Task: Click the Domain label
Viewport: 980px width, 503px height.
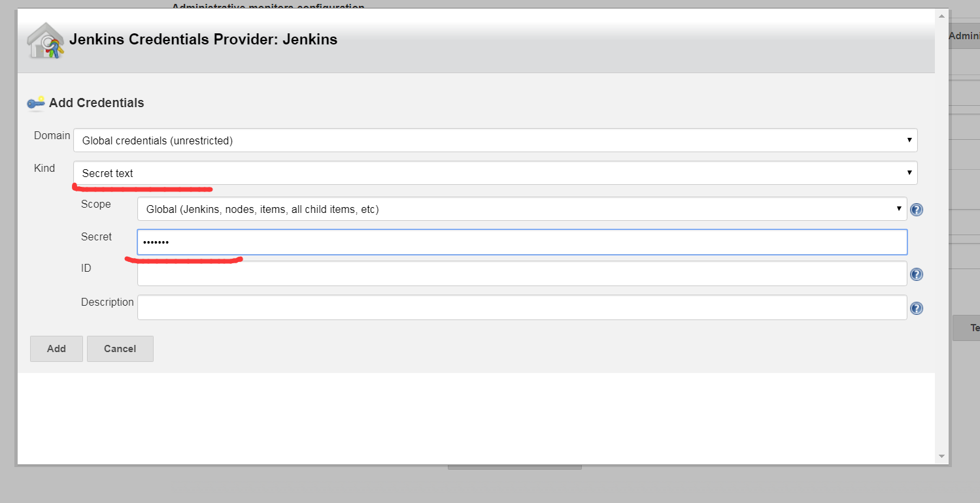Action: pyautogui.click(x=52, y=135)
